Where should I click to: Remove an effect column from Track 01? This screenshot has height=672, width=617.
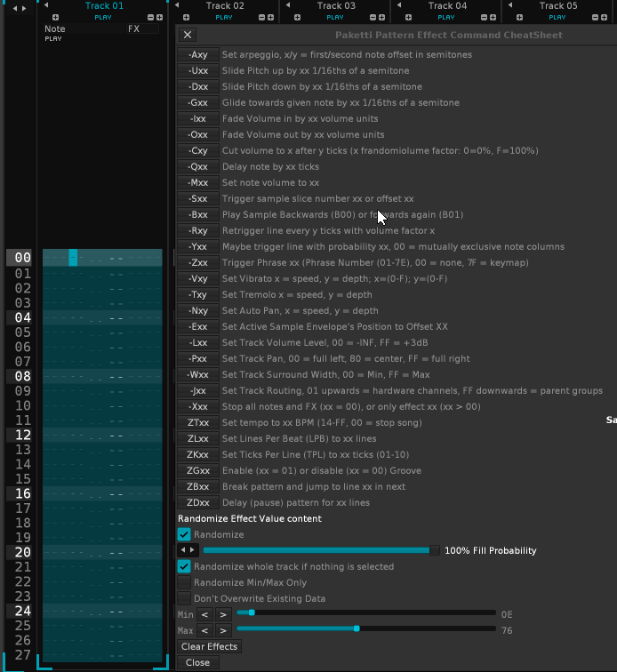[x=150, y=18]
